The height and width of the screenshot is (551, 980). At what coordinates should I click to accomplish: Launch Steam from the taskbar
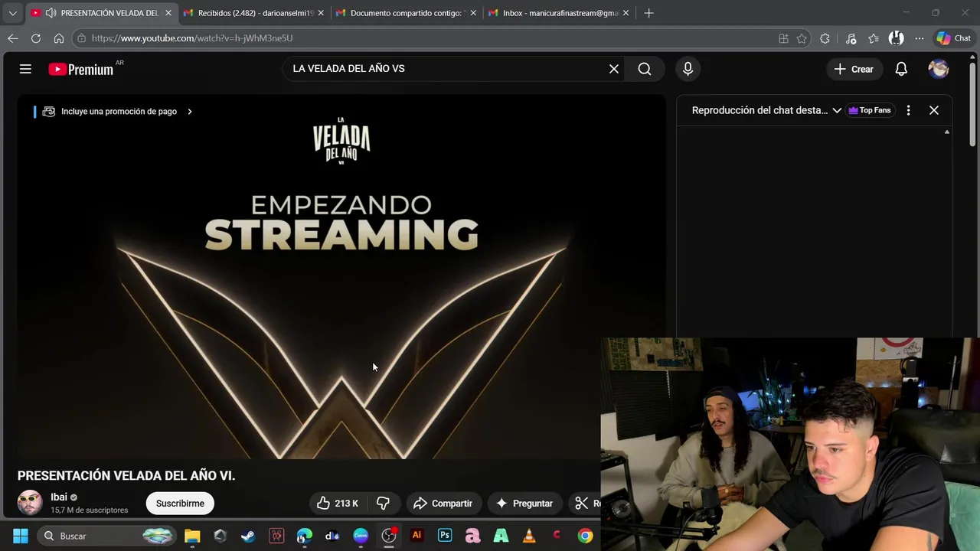248,536
